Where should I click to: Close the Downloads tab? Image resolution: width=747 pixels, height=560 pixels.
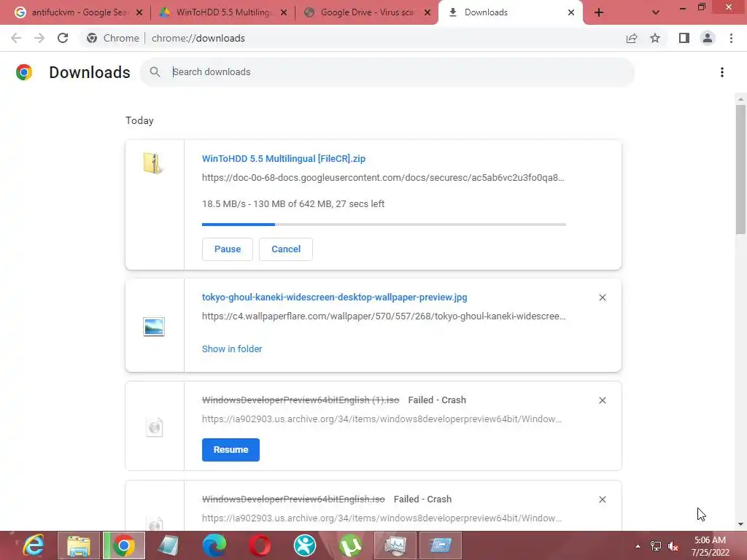(x=571, y=12)
